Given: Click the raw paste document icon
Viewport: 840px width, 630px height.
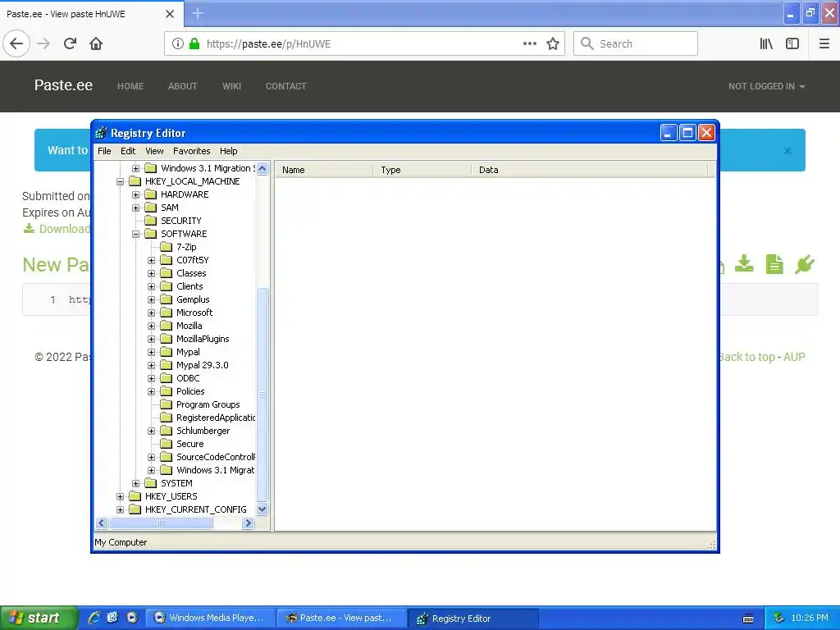Looking at the screenshot, I should pyautogui.click(x=774, y=264).
